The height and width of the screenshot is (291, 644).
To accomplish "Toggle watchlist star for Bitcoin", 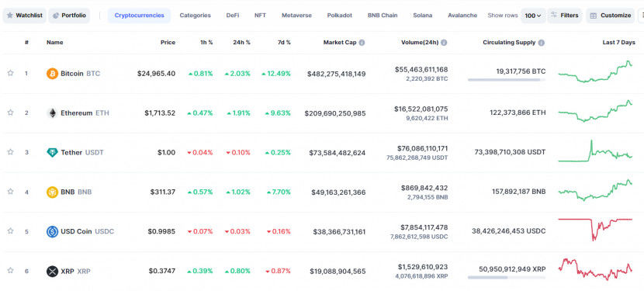I will click(10, 73).
